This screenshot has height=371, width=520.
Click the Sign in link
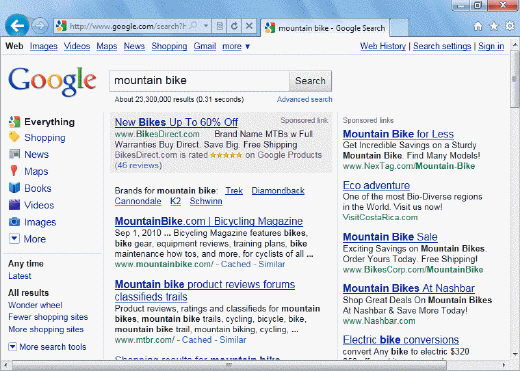[x=491, y=46]
